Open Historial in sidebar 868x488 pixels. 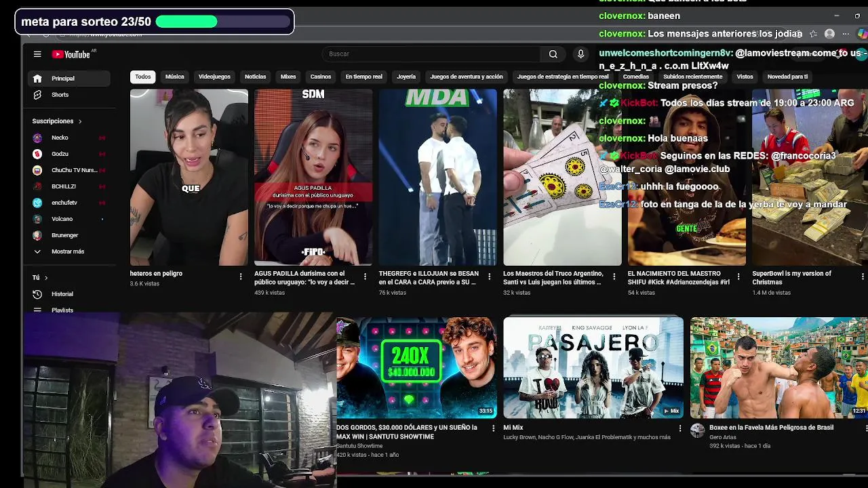click(x=69, y=294)
